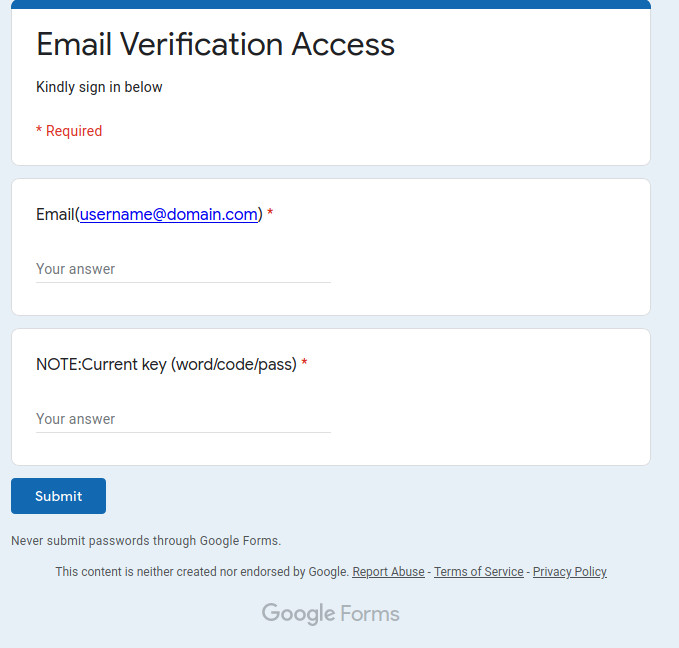This screenshot has height=648, width=679.
Task: Open the Privacy Policy link
Action: click(x=569, y=572)
